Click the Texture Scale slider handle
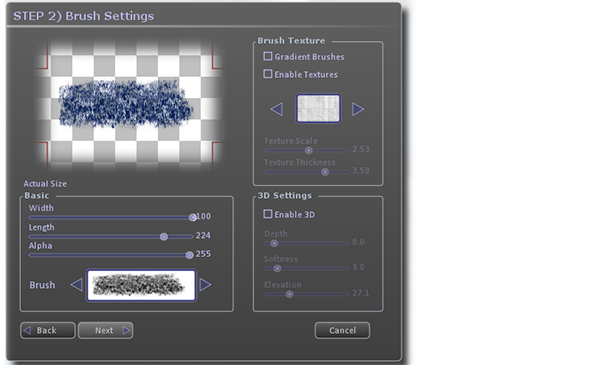The image size is (600, 365). (x=309, y=150)
